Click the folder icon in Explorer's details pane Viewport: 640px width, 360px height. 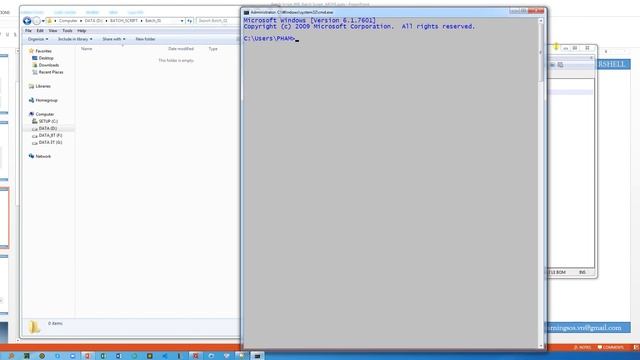click(34, 327)
